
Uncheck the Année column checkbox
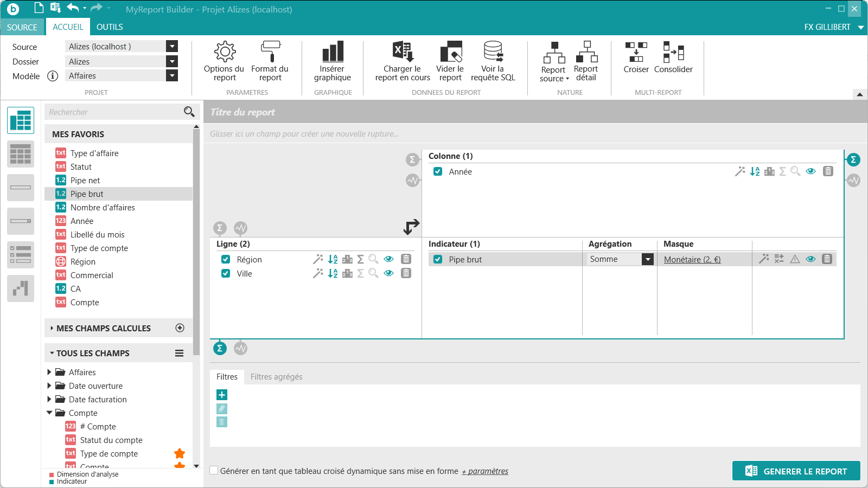[438, 171]
